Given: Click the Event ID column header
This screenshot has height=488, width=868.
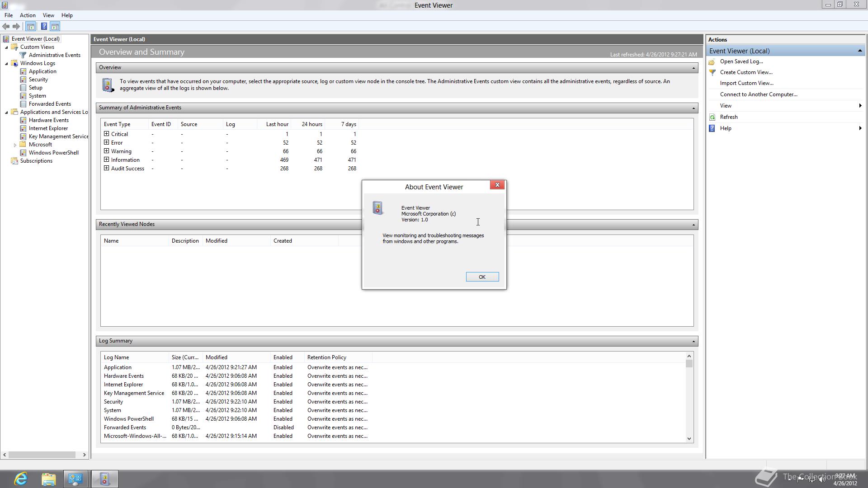Looking at the screenshot, I should coord(161,124).
